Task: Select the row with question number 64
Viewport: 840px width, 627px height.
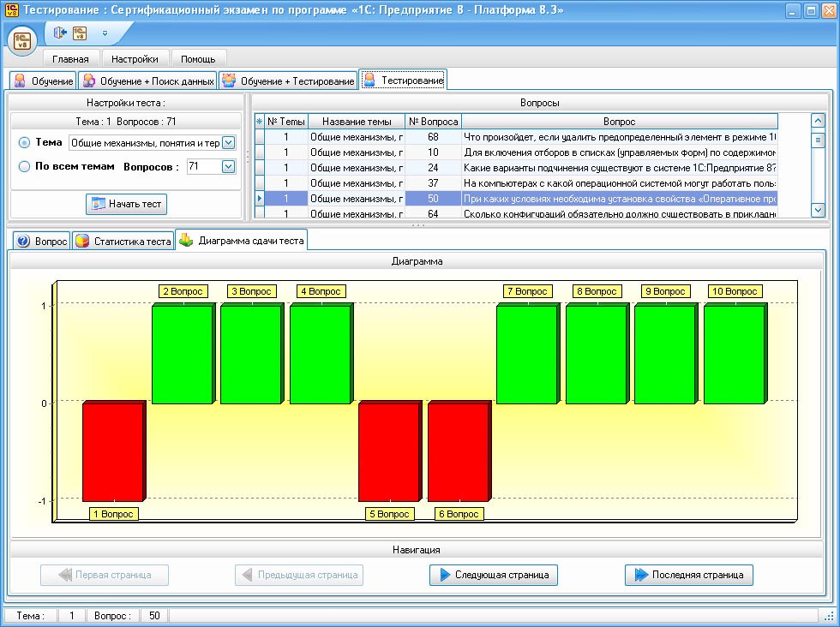Action: click(x=516, y=213)
